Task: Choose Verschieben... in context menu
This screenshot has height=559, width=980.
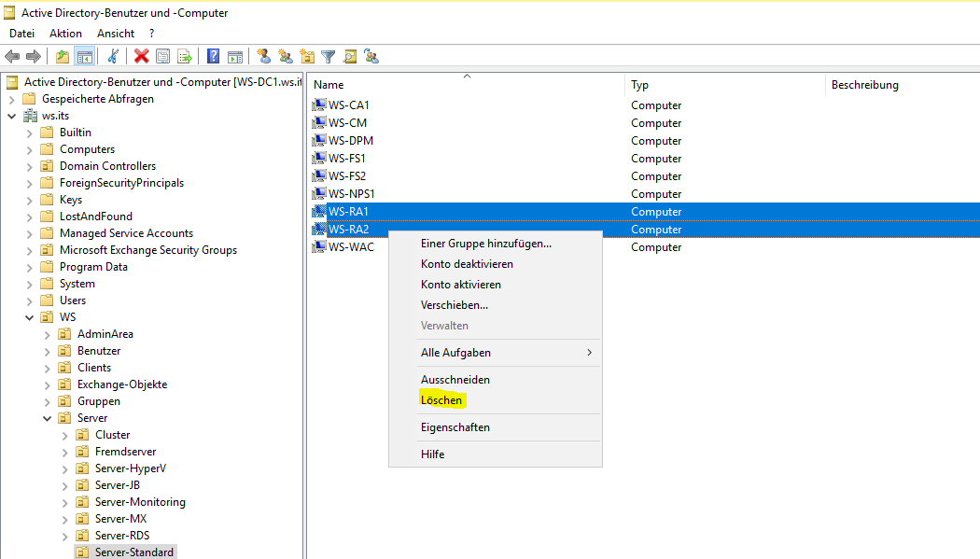Action: 455,305
